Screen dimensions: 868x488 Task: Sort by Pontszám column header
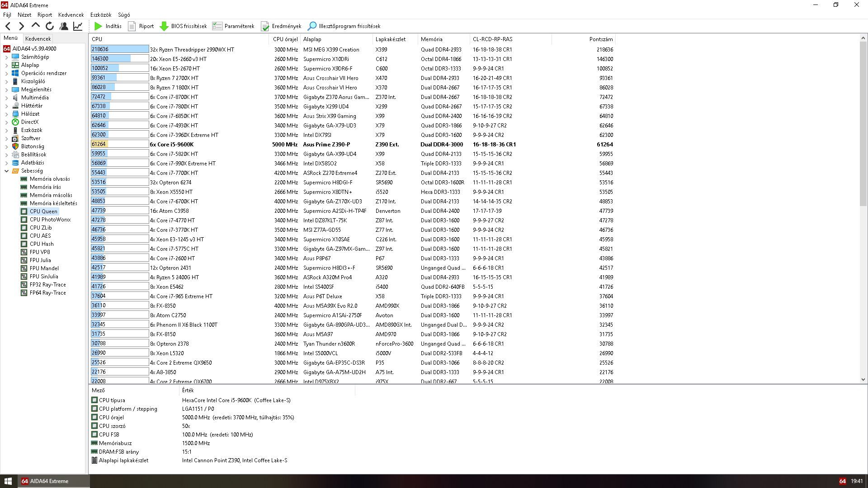583,39
